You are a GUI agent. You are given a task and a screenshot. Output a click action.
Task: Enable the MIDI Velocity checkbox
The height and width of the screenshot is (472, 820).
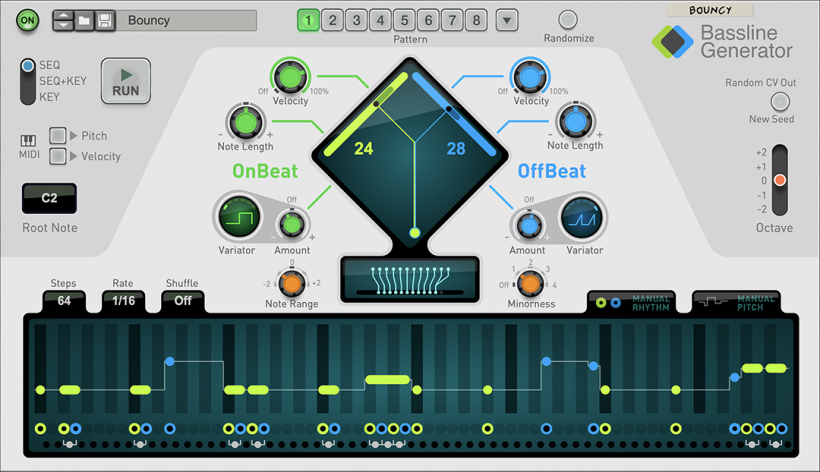tap(59, 156)
